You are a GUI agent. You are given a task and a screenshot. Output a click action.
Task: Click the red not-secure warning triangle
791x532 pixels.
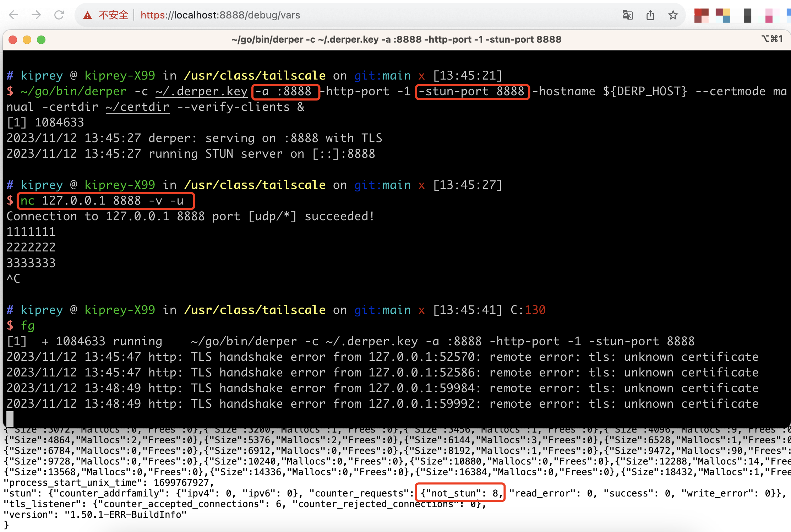click(87, 15)
